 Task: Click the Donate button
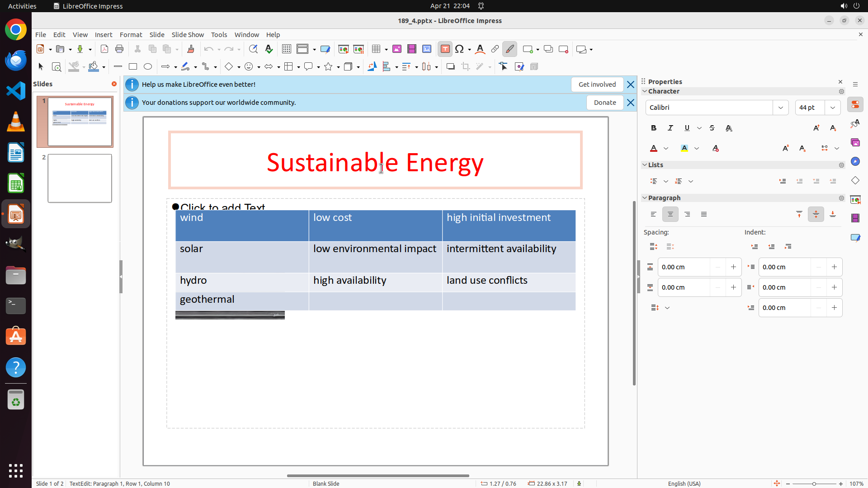(x=605, y=103)
